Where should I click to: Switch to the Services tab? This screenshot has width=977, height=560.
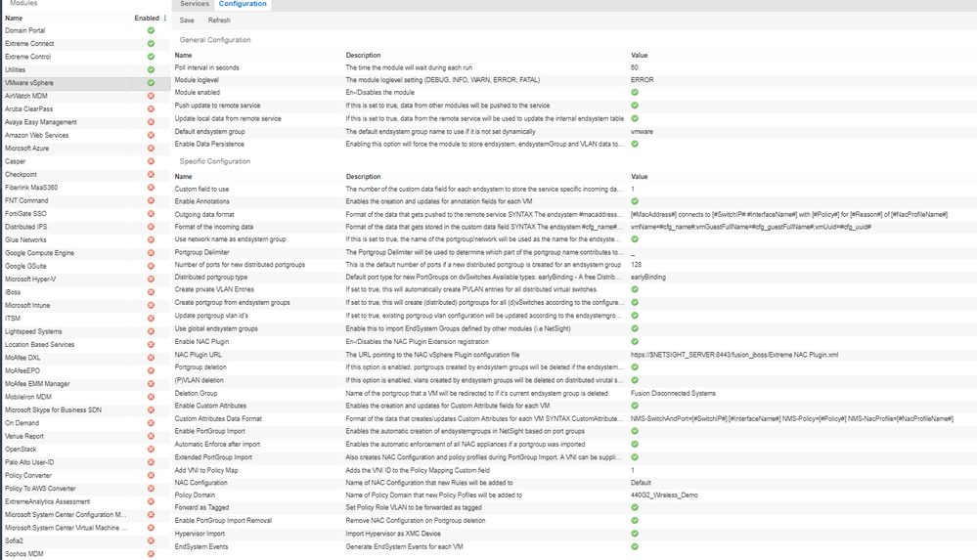click(195, 4)
